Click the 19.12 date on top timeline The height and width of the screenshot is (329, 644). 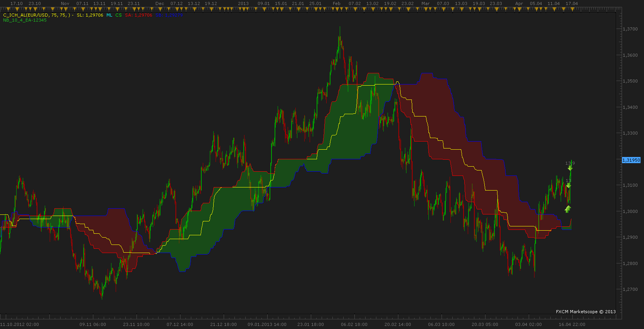pyautogui.click(x=211, y=3)
